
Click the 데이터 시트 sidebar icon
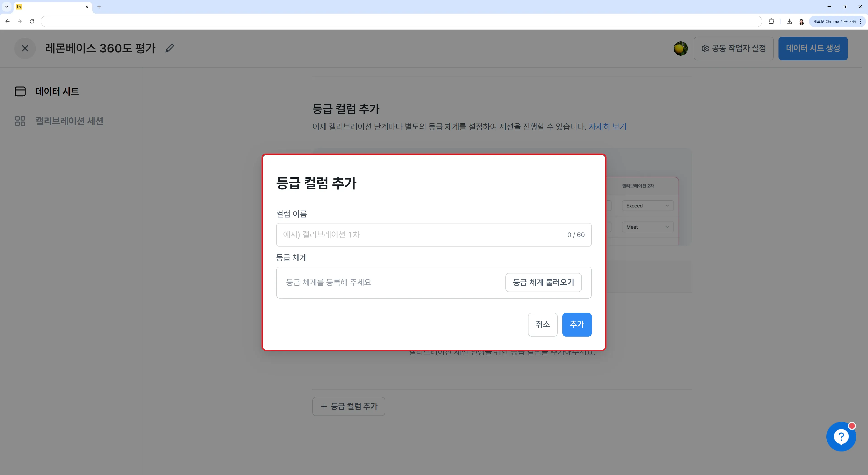20,91
